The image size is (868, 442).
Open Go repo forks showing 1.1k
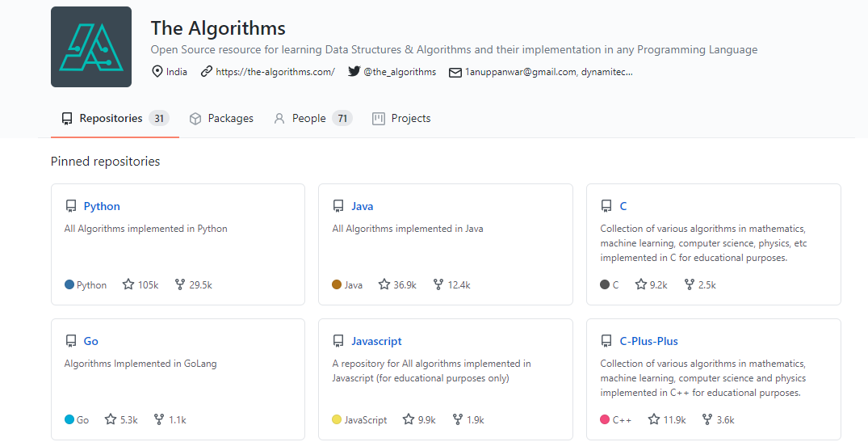[x=170, y=420]
